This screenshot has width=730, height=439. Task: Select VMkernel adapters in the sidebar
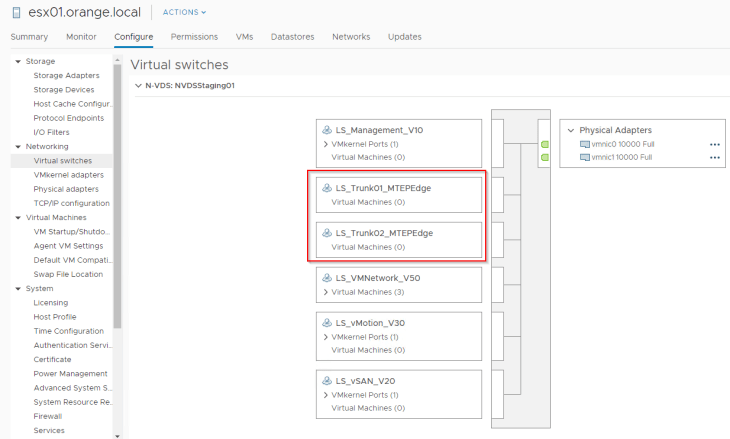pyautogui.click(x=69, y=175)
